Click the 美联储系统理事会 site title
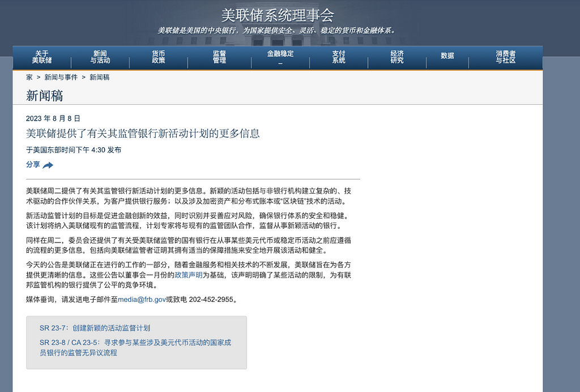580x392 pixels. pos(278,15)
